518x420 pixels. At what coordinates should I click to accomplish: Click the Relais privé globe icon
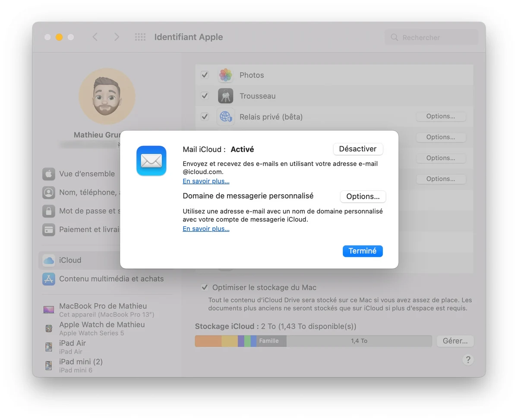click(225, 117)
